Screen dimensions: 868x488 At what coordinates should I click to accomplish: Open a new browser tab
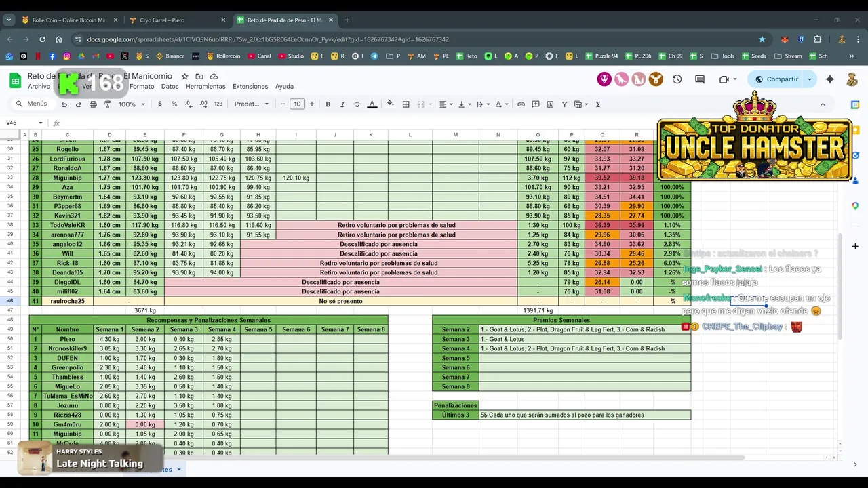point(347,20)
